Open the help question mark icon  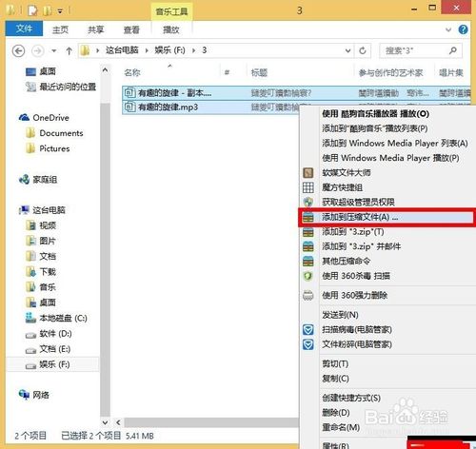pos(463,29)
